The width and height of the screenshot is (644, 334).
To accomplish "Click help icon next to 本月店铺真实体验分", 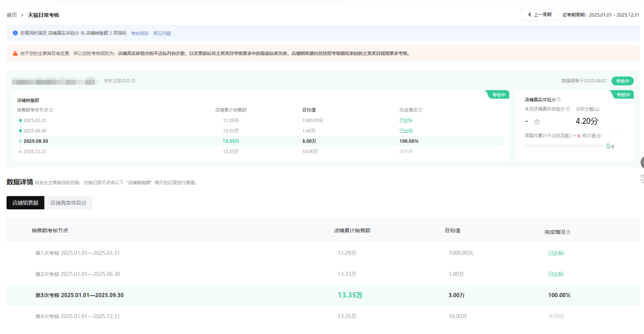I will 568,109.
